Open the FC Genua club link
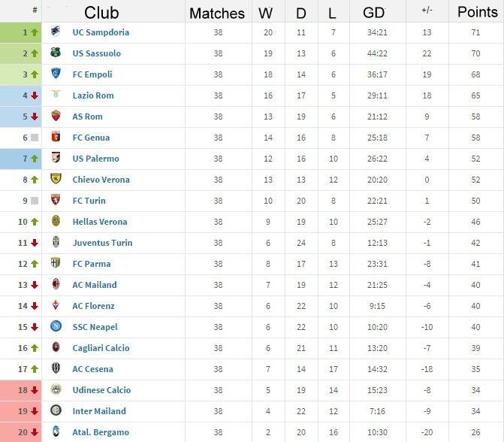 point(91,138)
